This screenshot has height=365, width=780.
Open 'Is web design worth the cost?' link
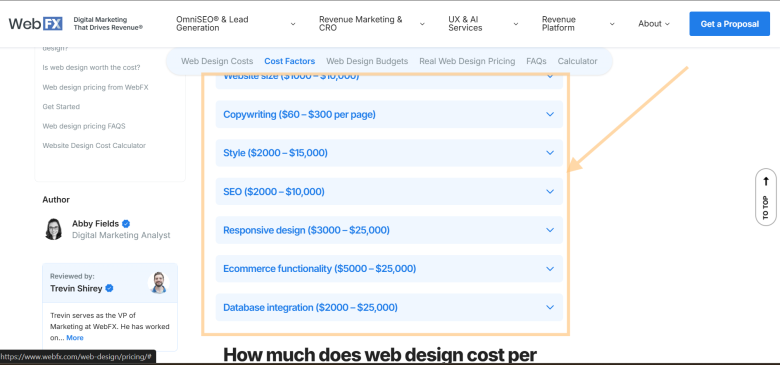92,68
